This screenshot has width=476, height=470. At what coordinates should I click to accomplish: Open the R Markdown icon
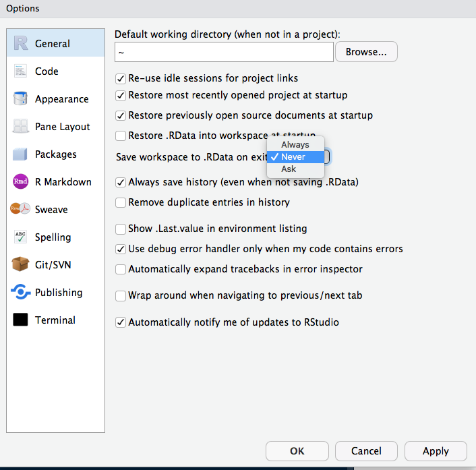(21, 182)
